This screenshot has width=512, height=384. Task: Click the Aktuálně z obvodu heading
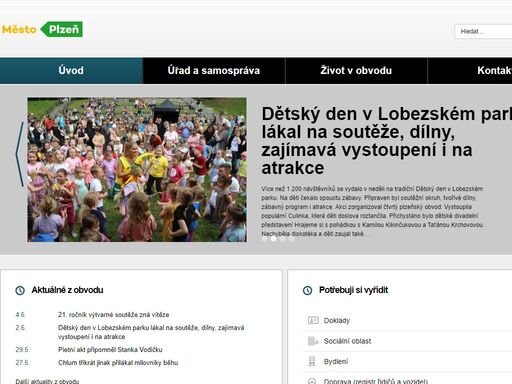(x=67, y=290)
